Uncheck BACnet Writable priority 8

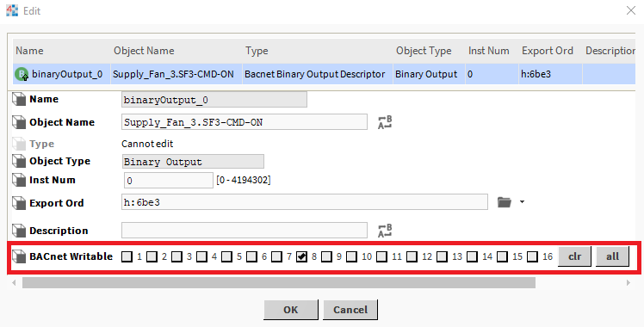pyautogui.click(x=301, y=256)
